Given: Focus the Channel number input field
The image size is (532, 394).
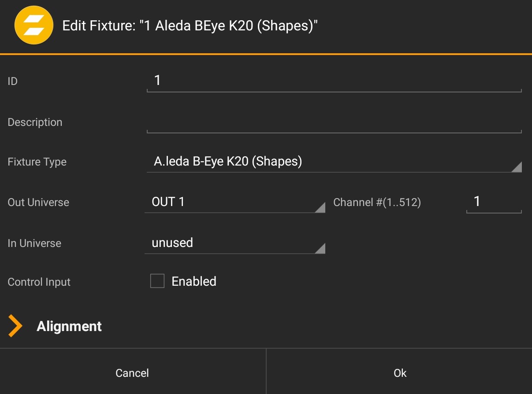Looking at the screenshot, I should [x=494, y=202].
